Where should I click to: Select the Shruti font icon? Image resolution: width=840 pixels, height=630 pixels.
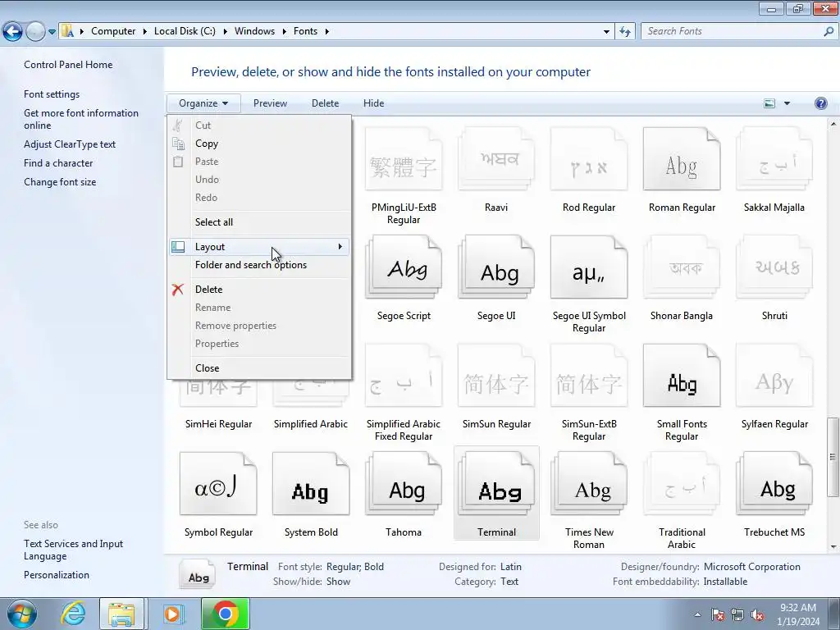(x=774, y=267)
